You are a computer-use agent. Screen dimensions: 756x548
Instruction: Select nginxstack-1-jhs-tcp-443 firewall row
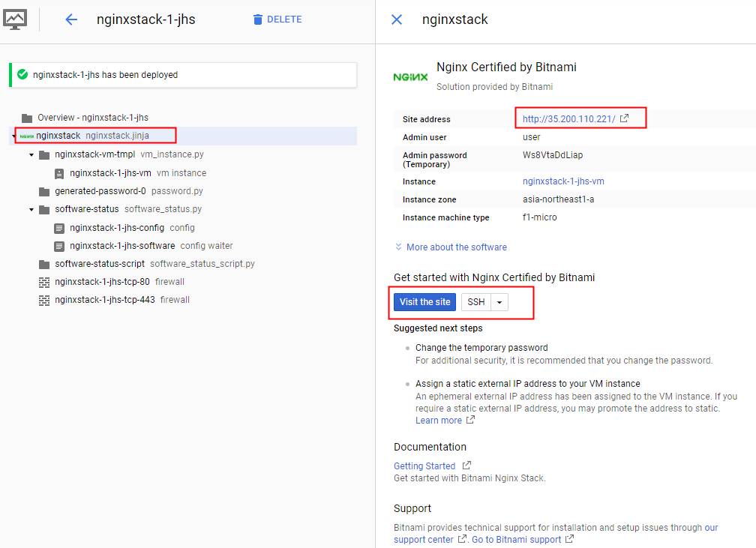(122, 300)
